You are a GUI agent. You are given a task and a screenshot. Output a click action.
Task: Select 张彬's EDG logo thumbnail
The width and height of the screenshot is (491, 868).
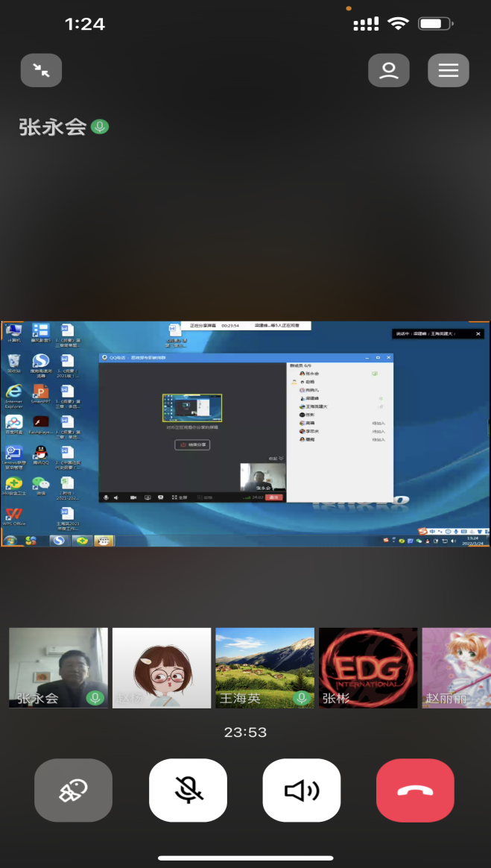click(x=368, y=667)
